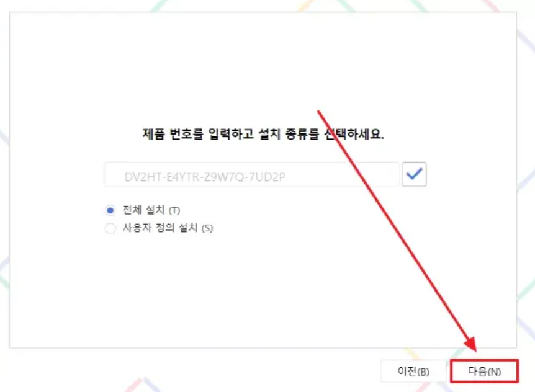The image size is (535, 392).
Task: Click the blue checkmark verify icon
Action: coord(414,174)
